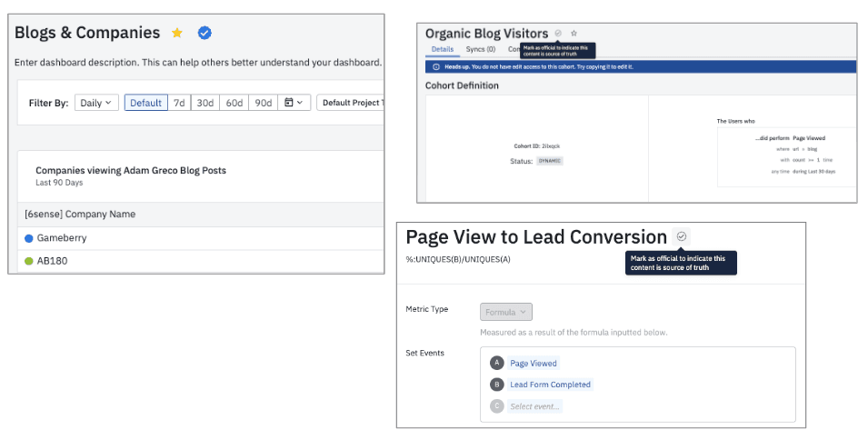The height and width of the screenshot is (440, 868).
Task: Click the Page Viewed event
Action: [x=534, y=363]
